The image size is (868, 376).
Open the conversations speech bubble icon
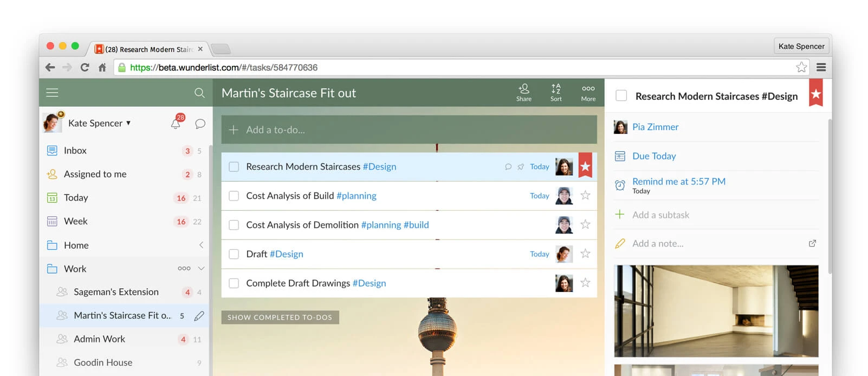pyautogui.click(x=200, y=124)
